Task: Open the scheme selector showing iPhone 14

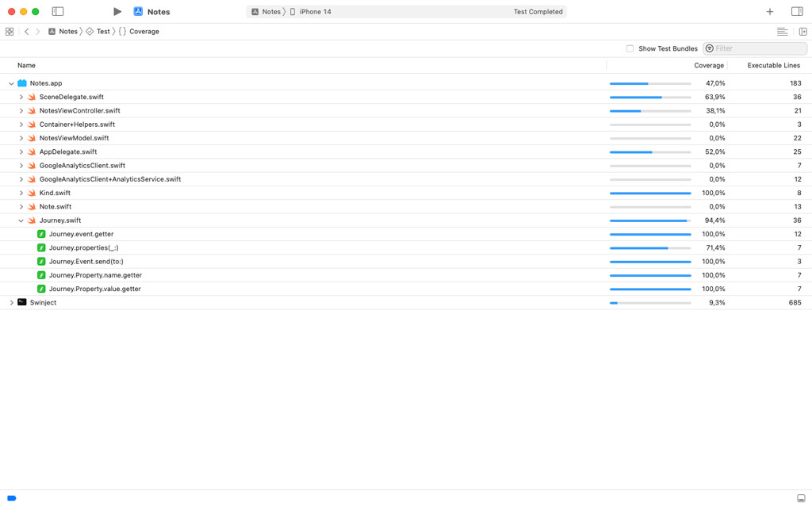Action: click(309, 11)
